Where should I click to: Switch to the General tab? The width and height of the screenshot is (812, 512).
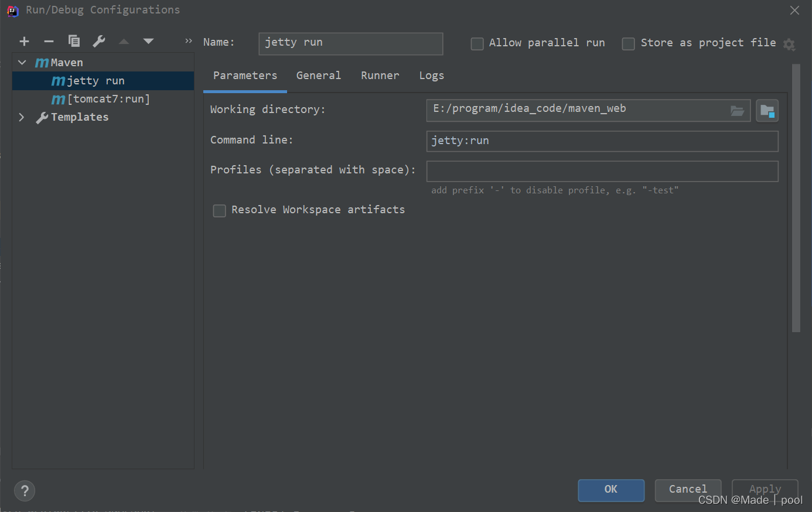pyautogui.click(x=318, y=76)
